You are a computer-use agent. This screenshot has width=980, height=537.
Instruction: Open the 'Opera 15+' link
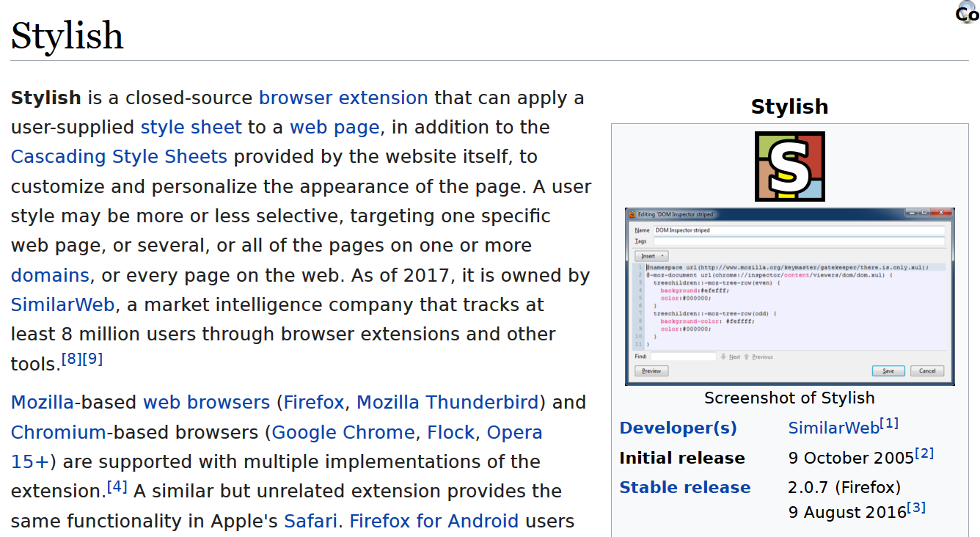tap(515, 433)
